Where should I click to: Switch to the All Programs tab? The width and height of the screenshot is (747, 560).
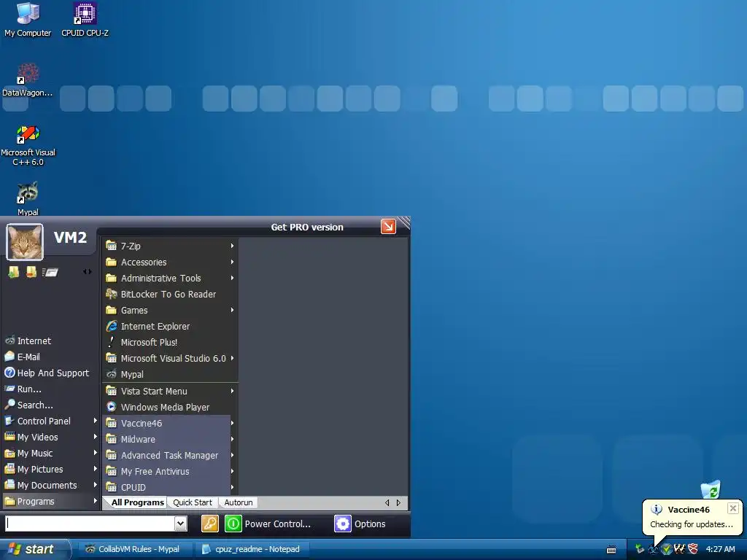point(137,502)
